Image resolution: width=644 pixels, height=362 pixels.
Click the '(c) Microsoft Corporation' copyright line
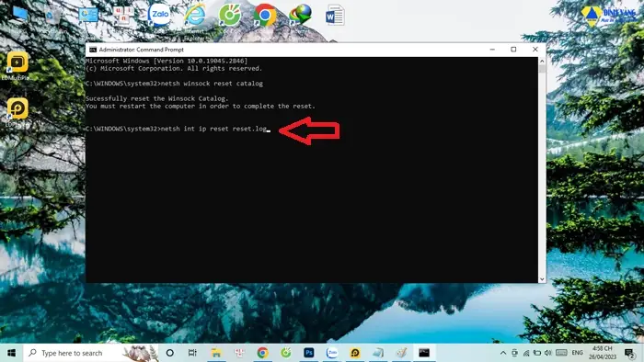coord(174,69)
